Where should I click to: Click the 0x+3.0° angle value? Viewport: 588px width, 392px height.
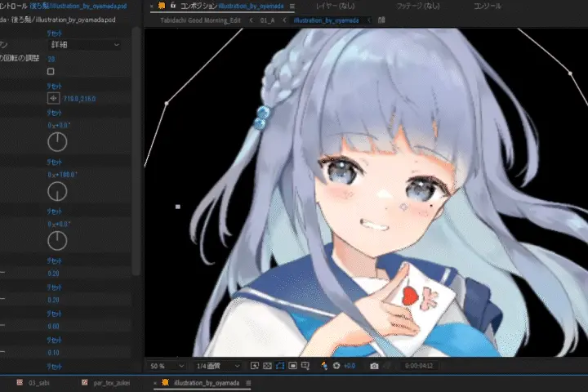tap(59, 125)
